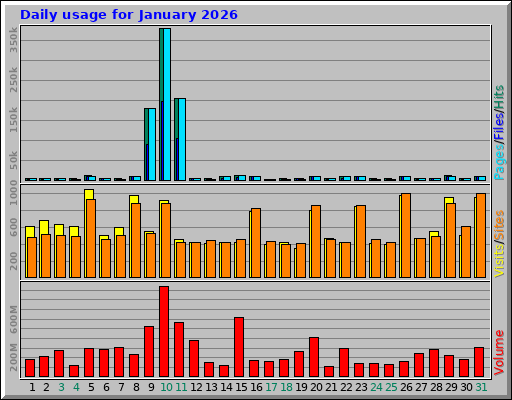Click the 'Files' legend label
This screenshot has height=400, width=512.
coord(499,127)
